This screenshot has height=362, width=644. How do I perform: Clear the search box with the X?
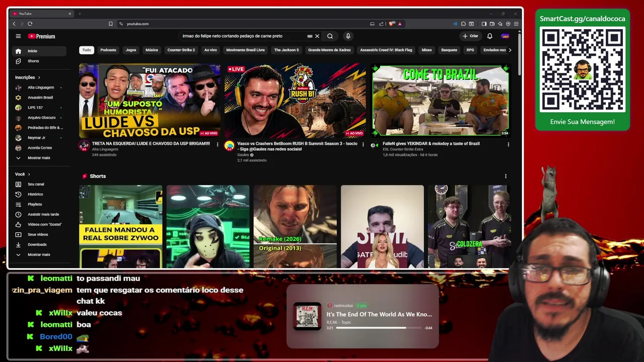[x=317, y=36]
